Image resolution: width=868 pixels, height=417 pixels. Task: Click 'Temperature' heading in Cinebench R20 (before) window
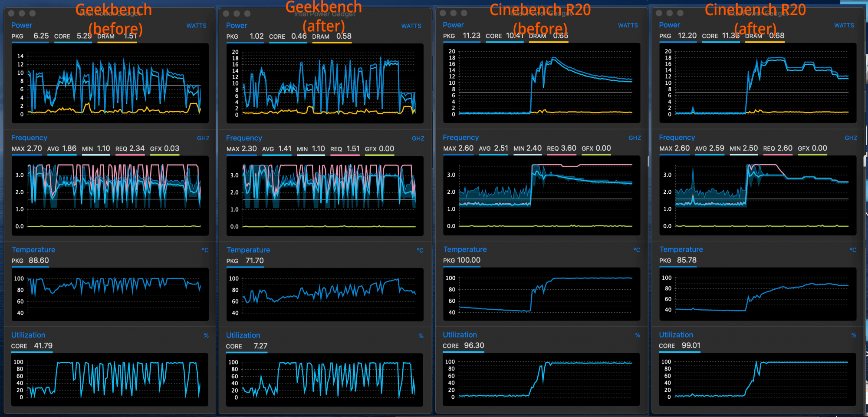tap(465, 250)
